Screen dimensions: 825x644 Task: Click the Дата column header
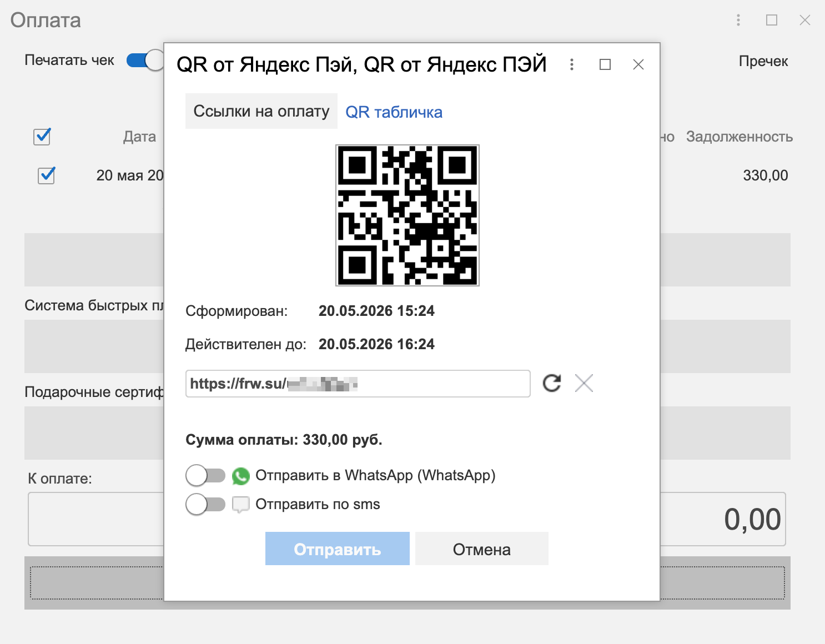coord(139,137)
